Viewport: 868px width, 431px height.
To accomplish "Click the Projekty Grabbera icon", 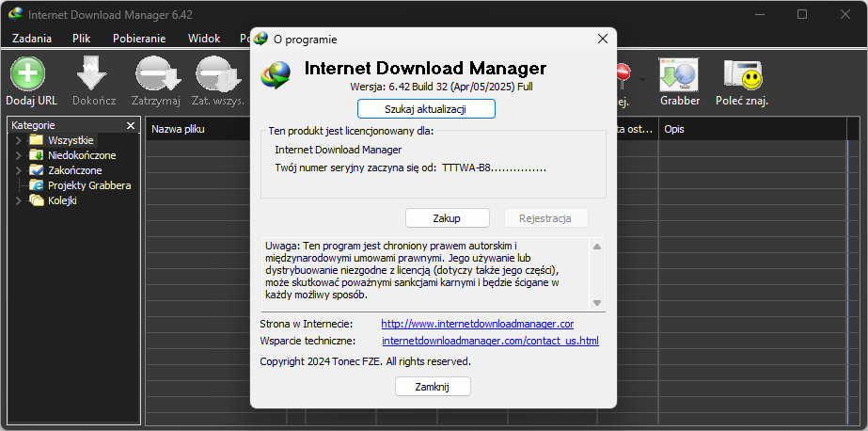I will tap(36, 185).
